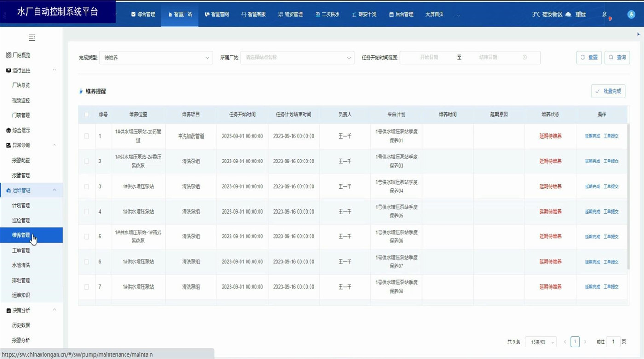
Task: Click the sidebar collapse hamburger icon
Action: (x=32, y=37)
